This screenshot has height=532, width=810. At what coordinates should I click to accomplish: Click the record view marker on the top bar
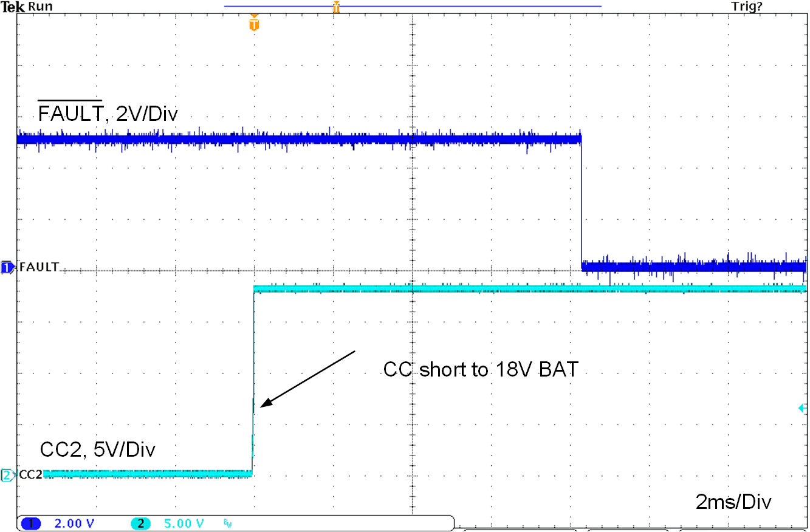tap(335, 7)
